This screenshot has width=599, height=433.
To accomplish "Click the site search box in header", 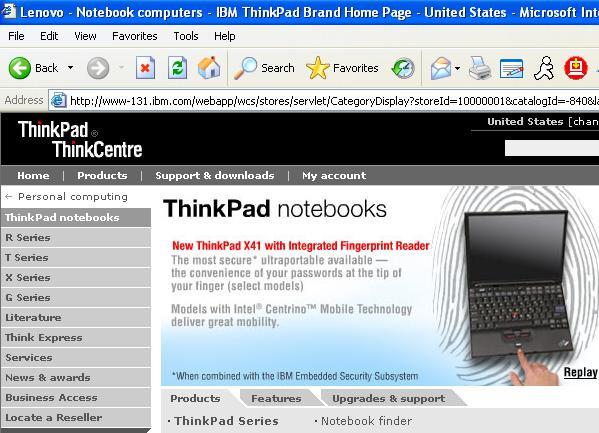I will (x=552, y=148).
